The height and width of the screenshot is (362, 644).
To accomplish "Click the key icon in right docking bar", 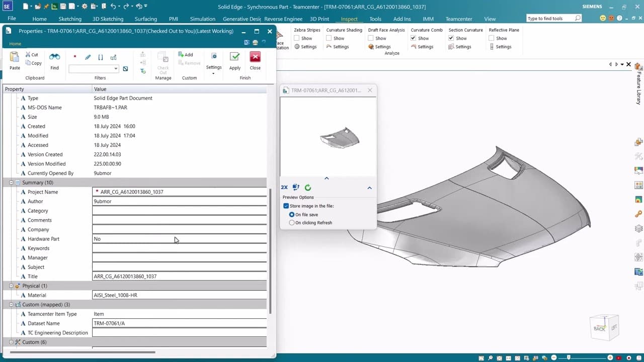I will click(x=638, y=214).
